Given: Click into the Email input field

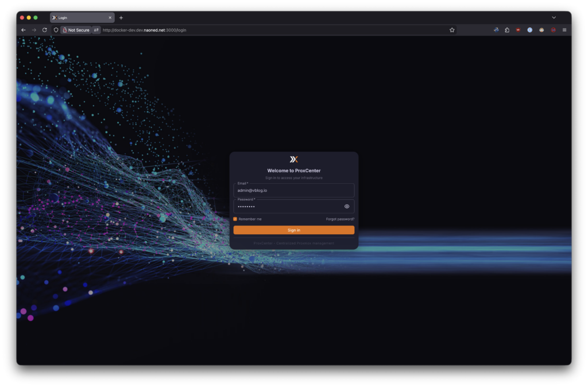Looking at the screenshot, I should pos(293,190).
